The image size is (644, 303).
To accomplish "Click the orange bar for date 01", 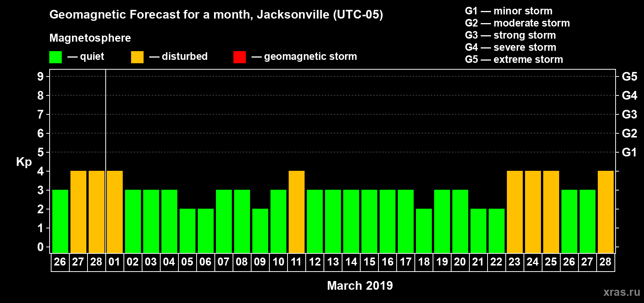I will 115,212.
